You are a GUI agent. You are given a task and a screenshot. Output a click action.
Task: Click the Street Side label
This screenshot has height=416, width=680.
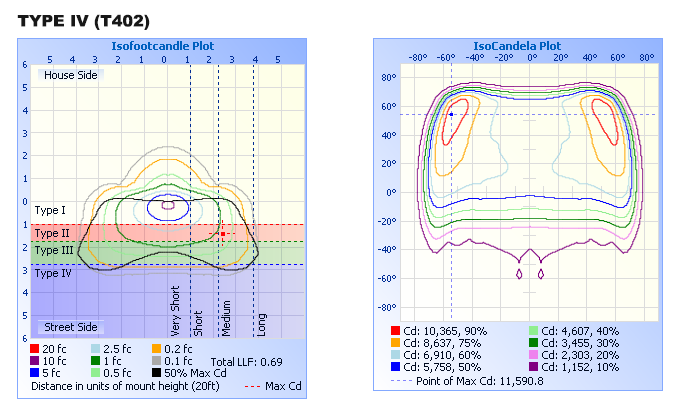[70, 327]
